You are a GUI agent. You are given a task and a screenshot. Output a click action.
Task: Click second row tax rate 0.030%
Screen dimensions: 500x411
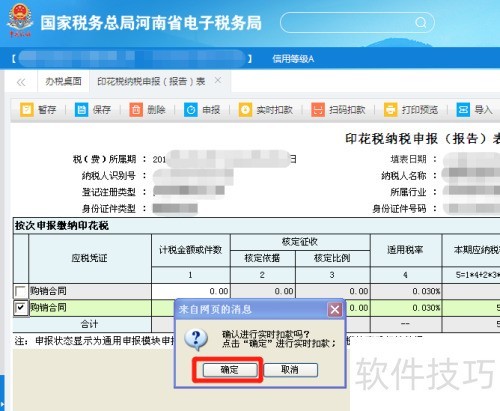(406, 308)
